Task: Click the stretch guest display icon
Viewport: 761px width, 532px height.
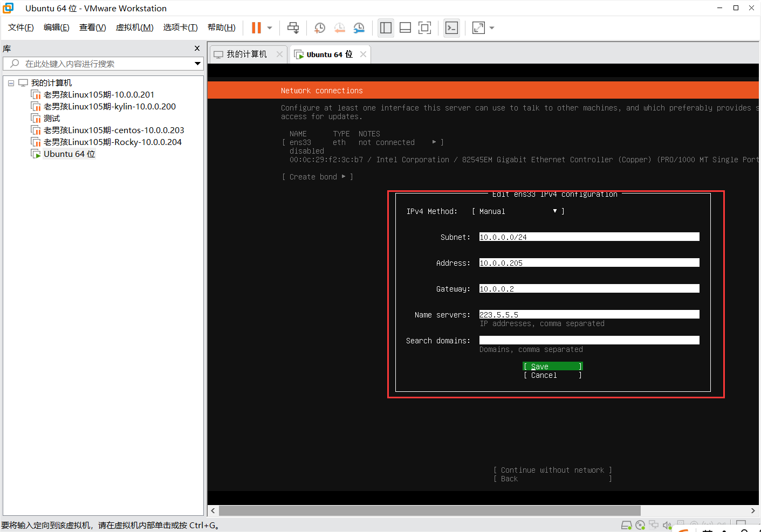Action: pyautogui.click(x=478, y=27)
